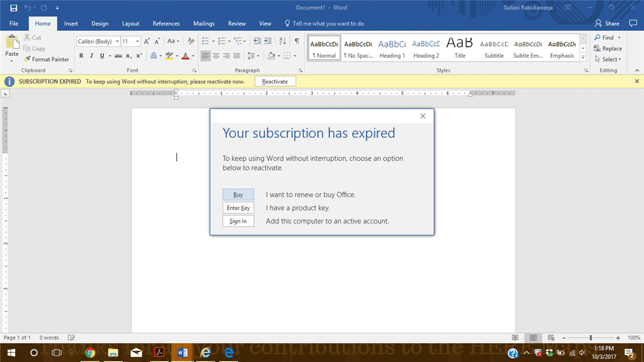Toggle Bold formatting
Viewport: 644px width, 362px height.
tap(81, 55)
